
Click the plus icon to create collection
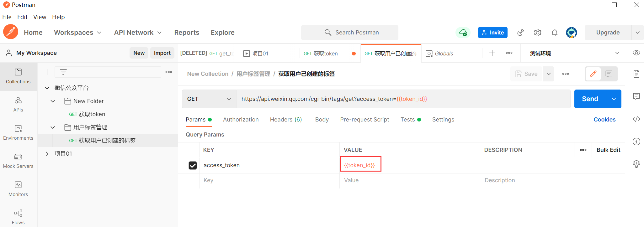(47, 72)
